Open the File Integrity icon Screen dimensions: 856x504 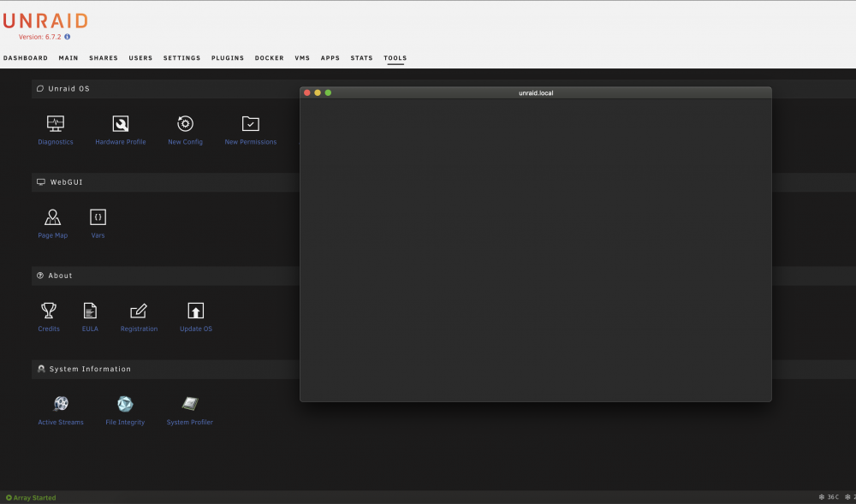click(125, 404)
